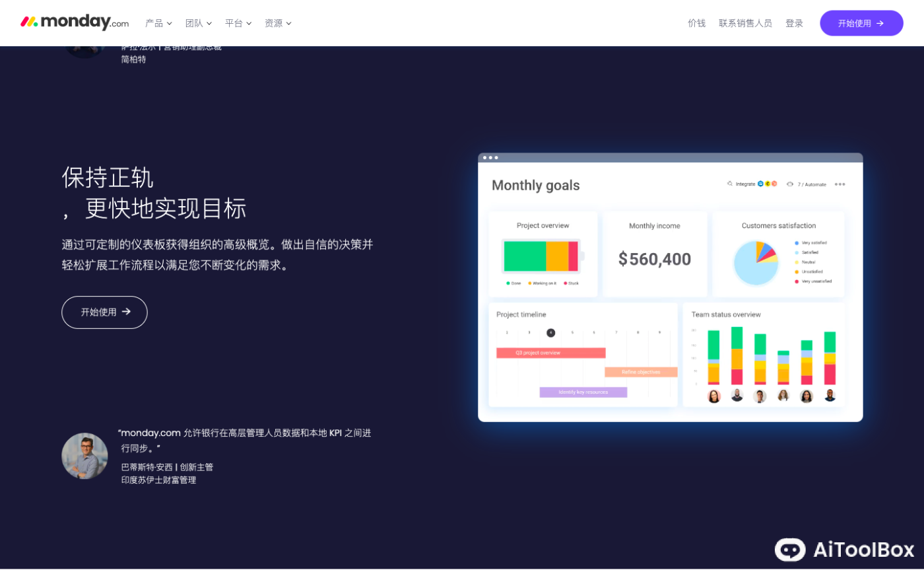
Task: Click the battery chart in Project overview
Action: point(541,256)
